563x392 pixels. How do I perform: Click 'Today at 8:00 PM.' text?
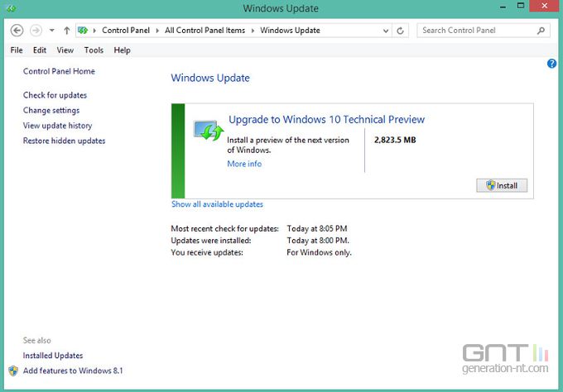coord(318,241)
